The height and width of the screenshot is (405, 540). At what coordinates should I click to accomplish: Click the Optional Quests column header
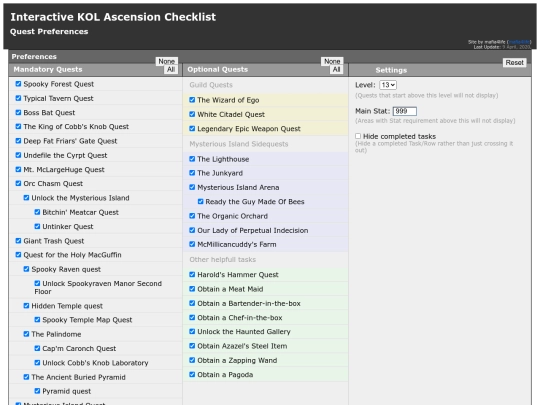click(x=218, y=70)
